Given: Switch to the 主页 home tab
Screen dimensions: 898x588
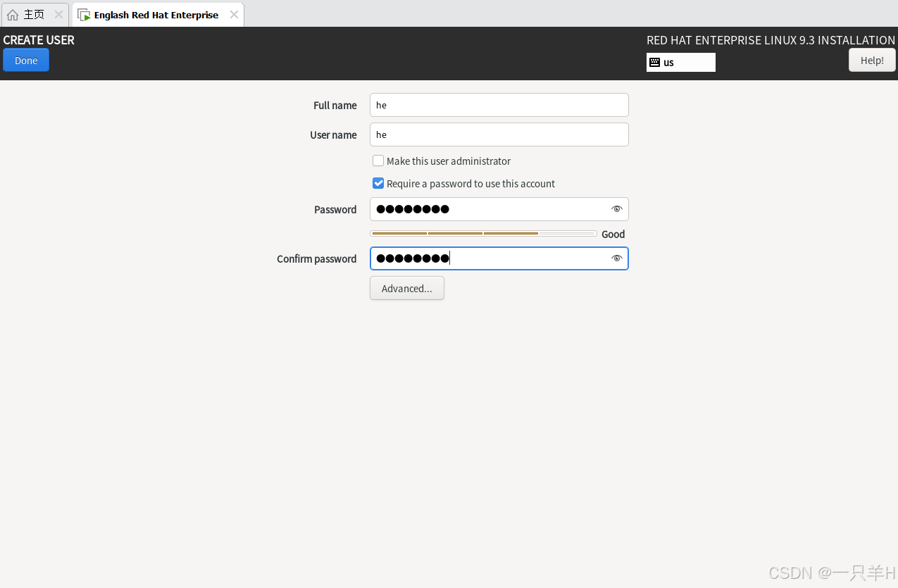Looking at the screenshot, I should 35,14.
